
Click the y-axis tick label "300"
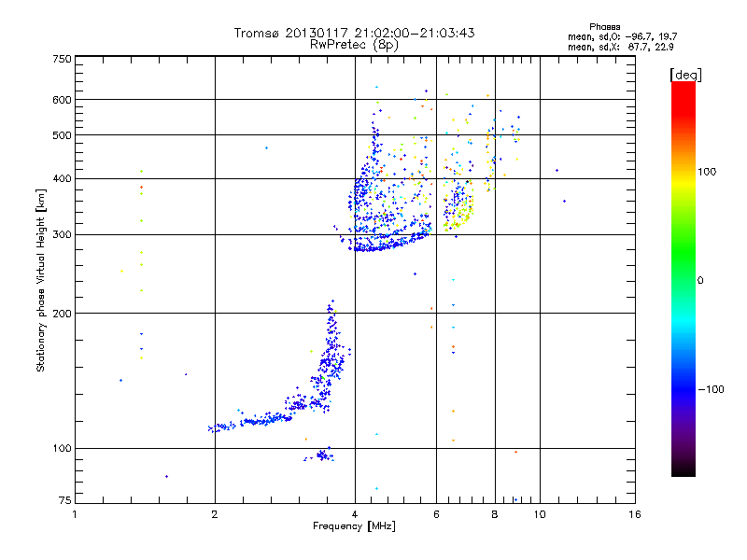pos(62,235)
